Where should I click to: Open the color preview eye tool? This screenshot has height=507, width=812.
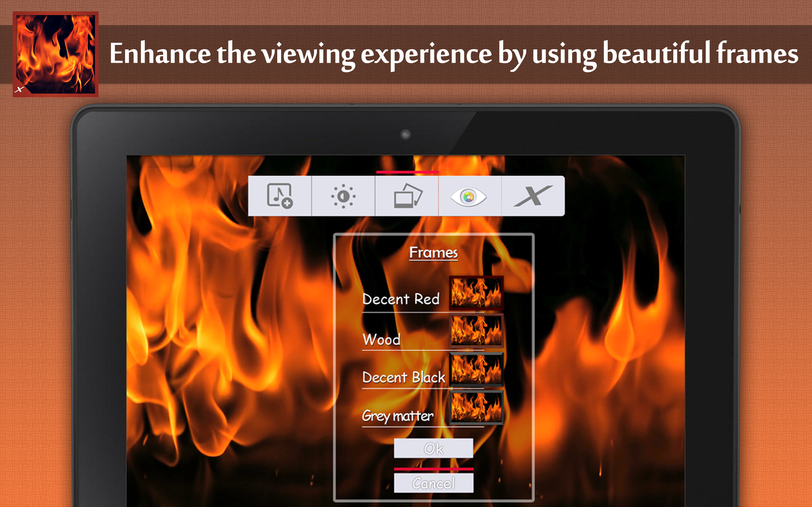coord(470,196)
